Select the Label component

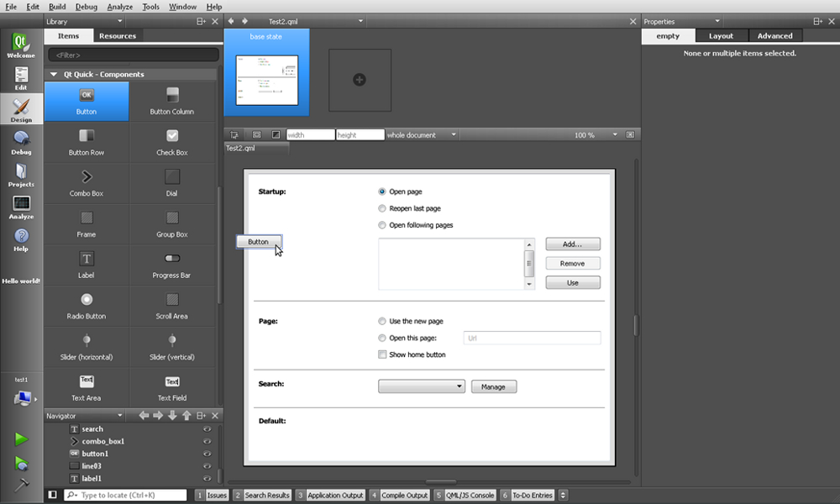pos(87,265)
